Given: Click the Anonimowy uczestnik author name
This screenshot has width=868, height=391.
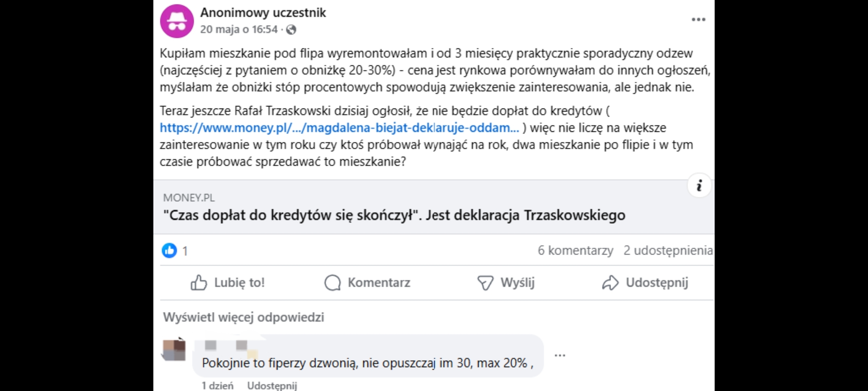Looking at the screenshot, I should pyautogui.click(x=263, y=13).
